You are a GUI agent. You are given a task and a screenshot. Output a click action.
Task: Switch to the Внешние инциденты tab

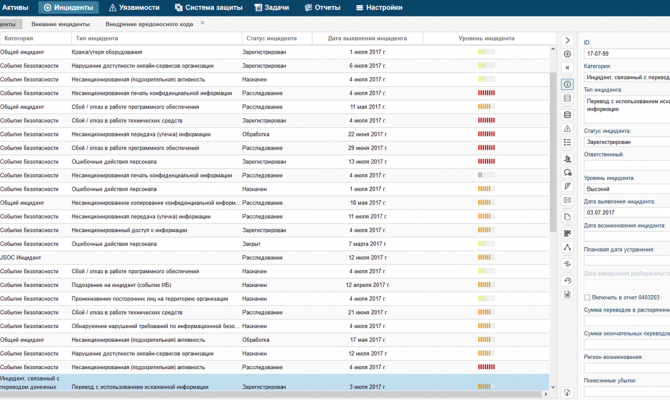[x=60, y=24]
